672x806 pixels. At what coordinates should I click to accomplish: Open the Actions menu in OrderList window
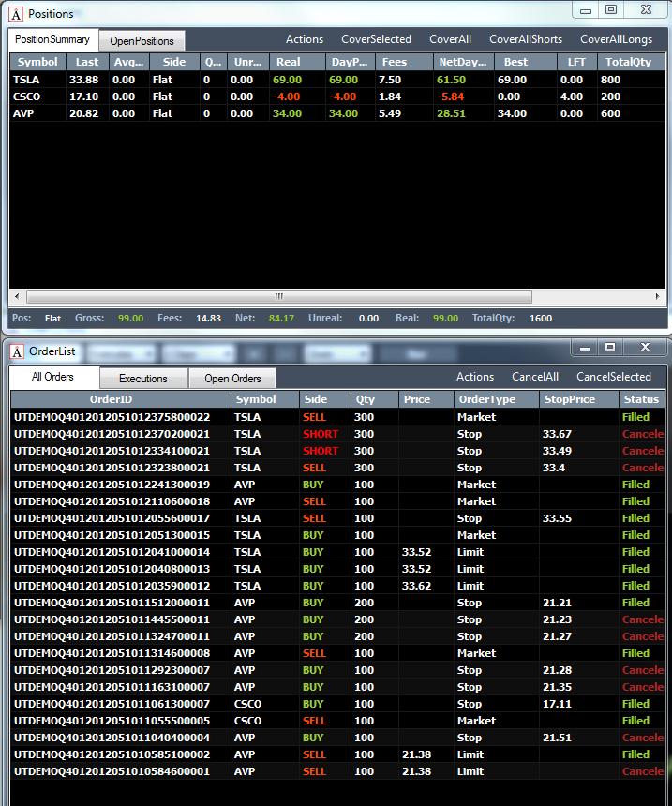(475, 377)
